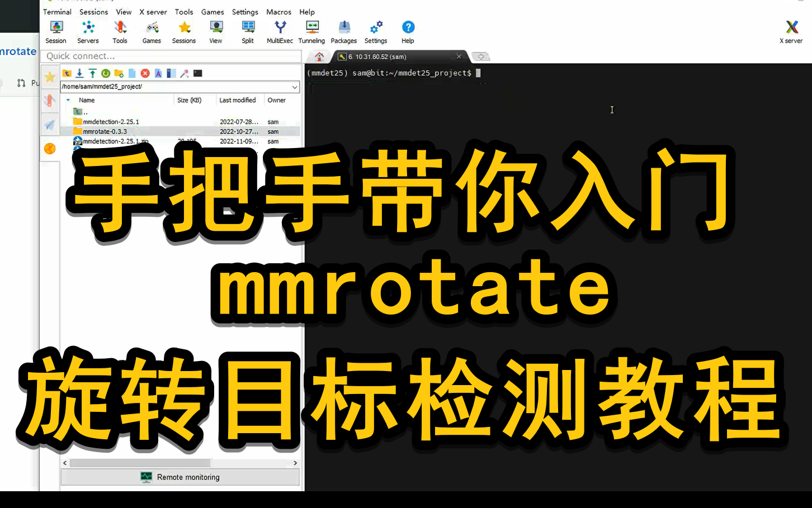This screenshot has height=508, width=812.
Task: Rename file using the letter A icon
Action: coord(158,73)
